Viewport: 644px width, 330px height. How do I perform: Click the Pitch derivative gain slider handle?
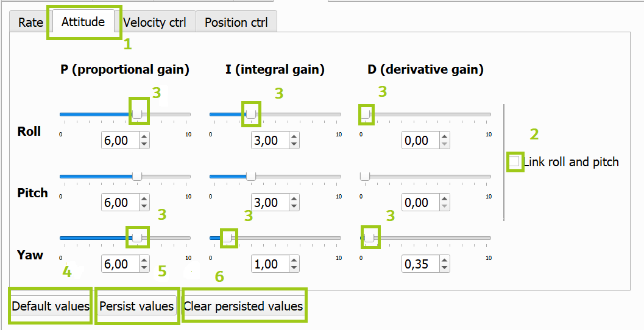pos(365,177)
